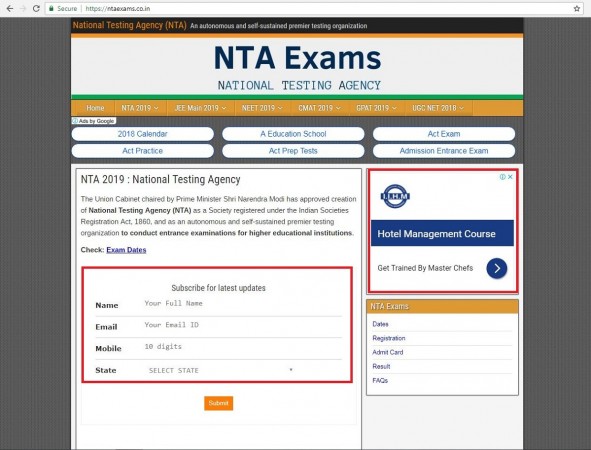Bookmark page with the star icon
This screenshot has height=450, width=591.
coord(577,8)
